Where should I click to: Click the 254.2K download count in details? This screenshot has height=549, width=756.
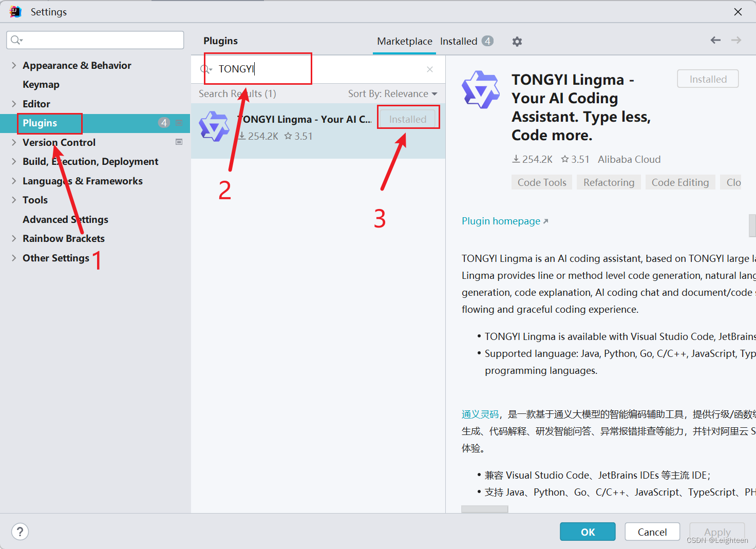pyautogui.click(x=533, y=159)
